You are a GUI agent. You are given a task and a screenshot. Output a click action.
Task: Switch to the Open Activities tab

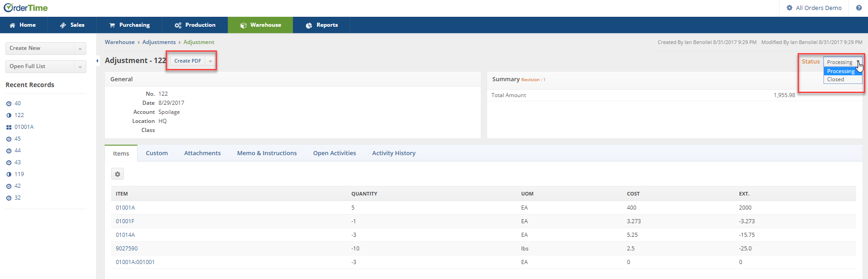[335, 153]
